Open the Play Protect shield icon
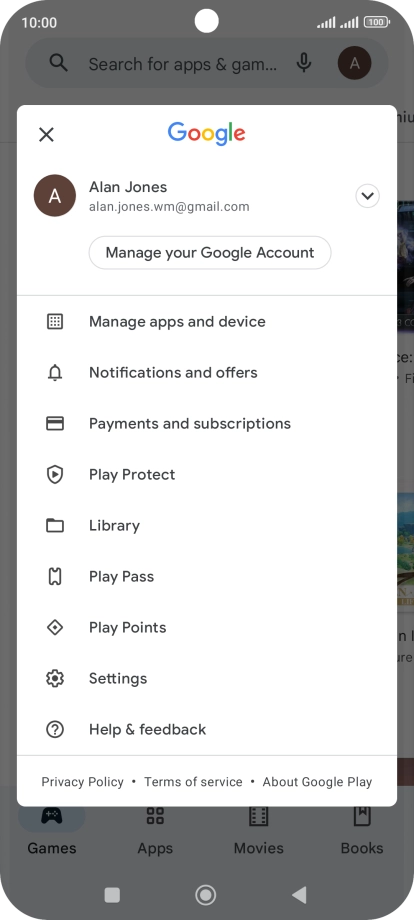This screenshot has width=414, height=920. tap(55, 475)
